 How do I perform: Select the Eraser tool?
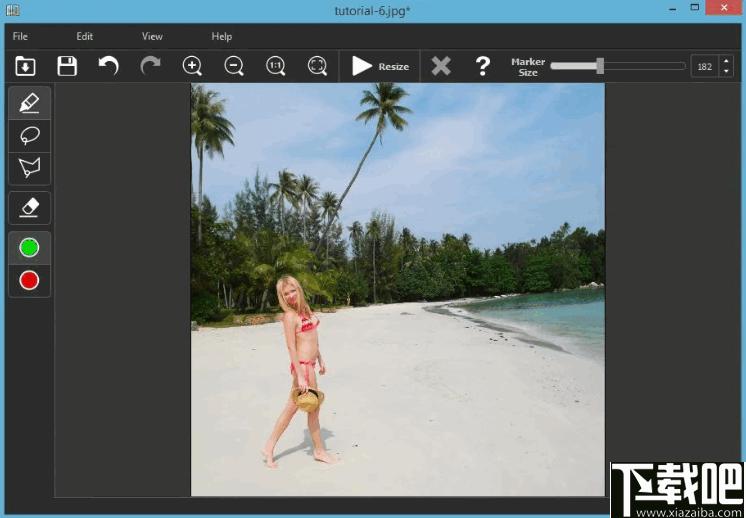[29, 207]
